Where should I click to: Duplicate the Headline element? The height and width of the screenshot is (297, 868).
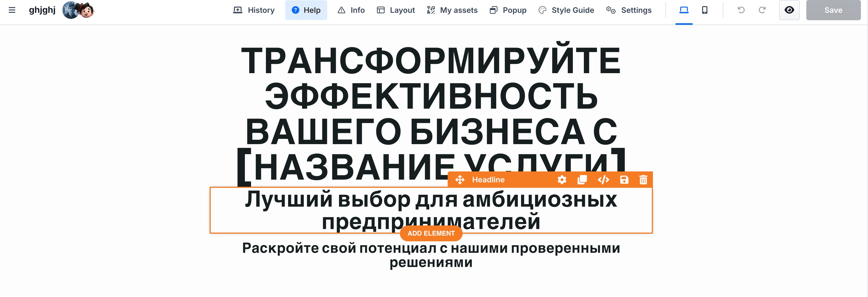click(x=582, y=180)
